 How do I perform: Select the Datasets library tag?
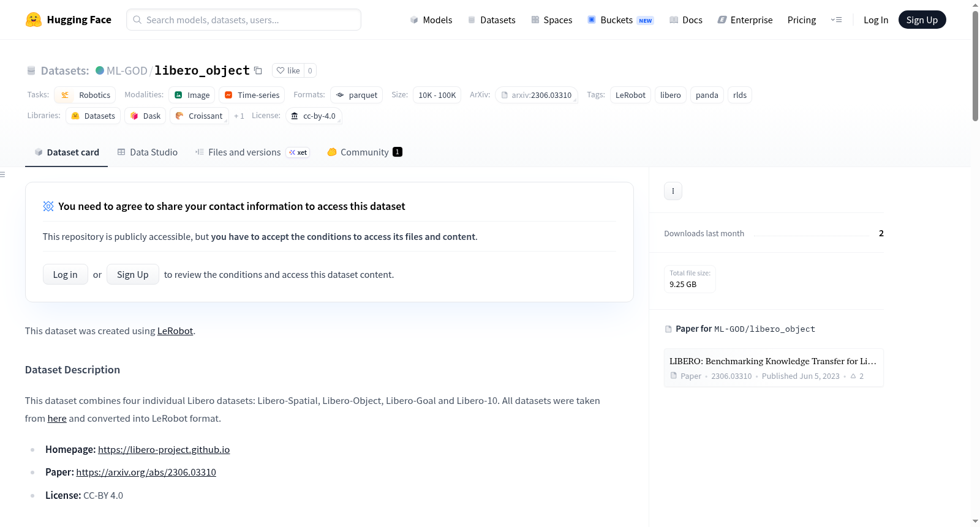(x=93, y=116)
